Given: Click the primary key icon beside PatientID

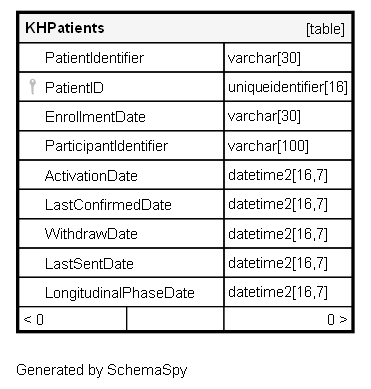Looking at the screenshot, I should coord(32,87).
